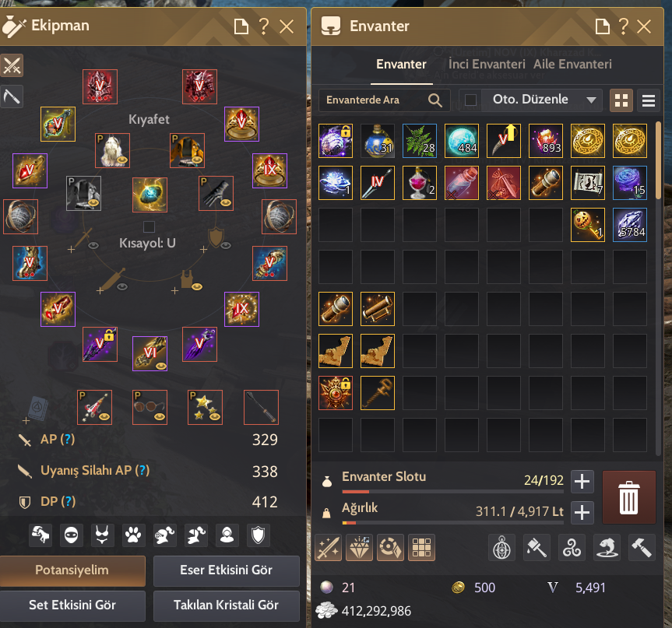Open the diamond crystal icon below inventory

pos(359,548)
